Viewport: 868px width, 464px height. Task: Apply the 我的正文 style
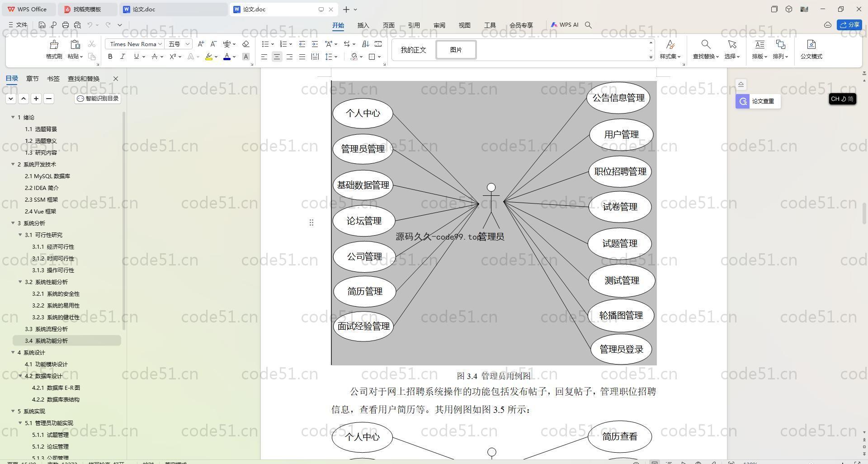(413, 50)
